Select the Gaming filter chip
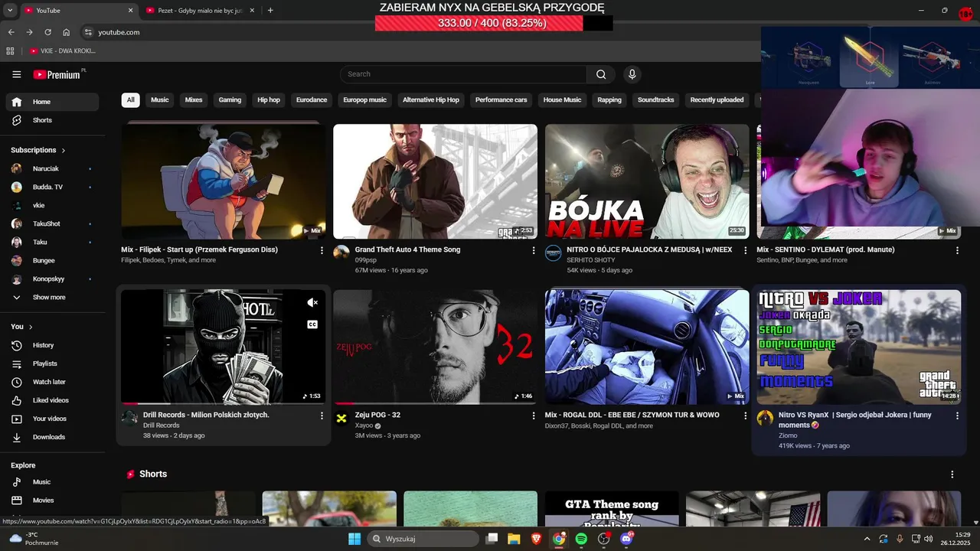Viewport: 980px width, 551px height. 230,100
